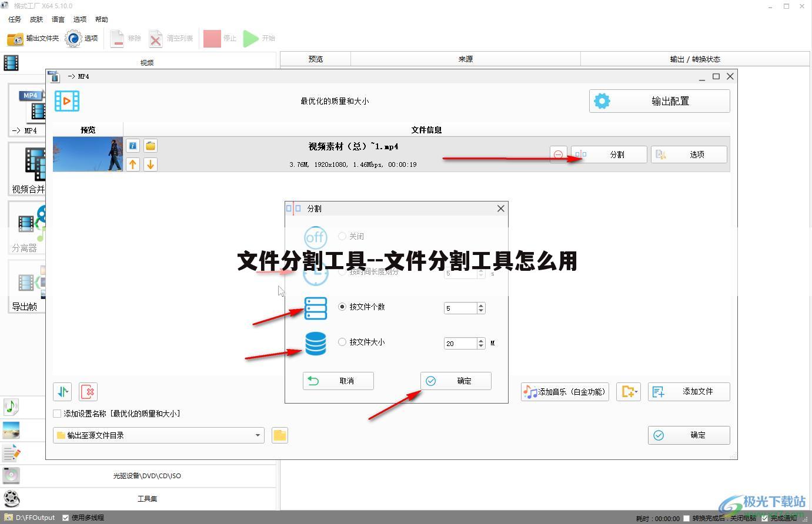Image resolution: width=812 pixels, height=524 pixels.
Task: Move the file up with the up arrow
Action: pos(133,164)
